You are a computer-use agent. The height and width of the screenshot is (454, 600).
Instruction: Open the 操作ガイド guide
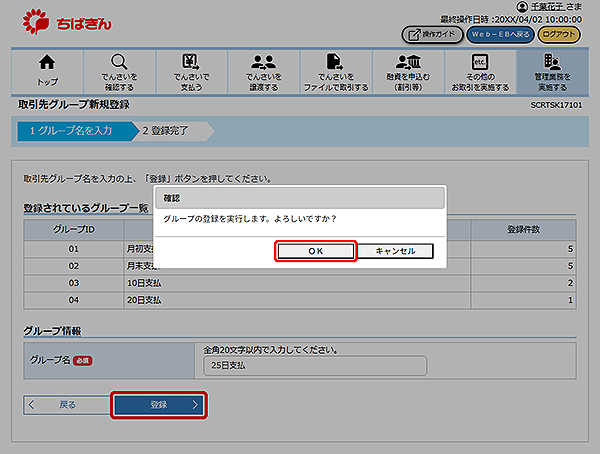(432, 34)
